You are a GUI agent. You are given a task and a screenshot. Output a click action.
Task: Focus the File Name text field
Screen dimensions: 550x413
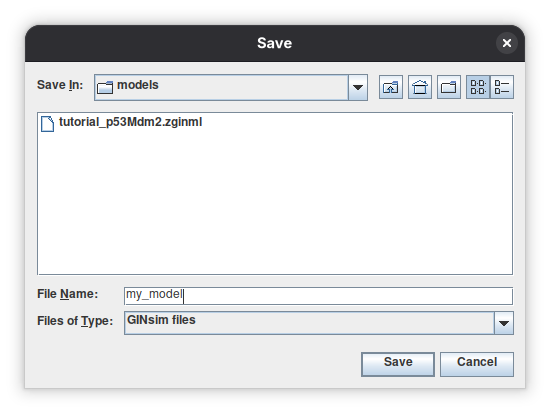318,296
